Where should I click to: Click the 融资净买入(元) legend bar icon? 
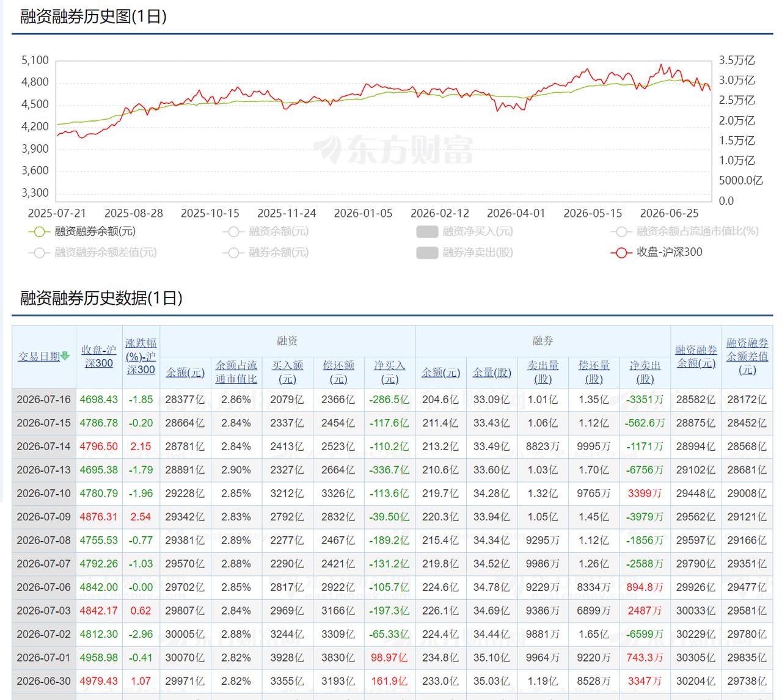[427, 232]
